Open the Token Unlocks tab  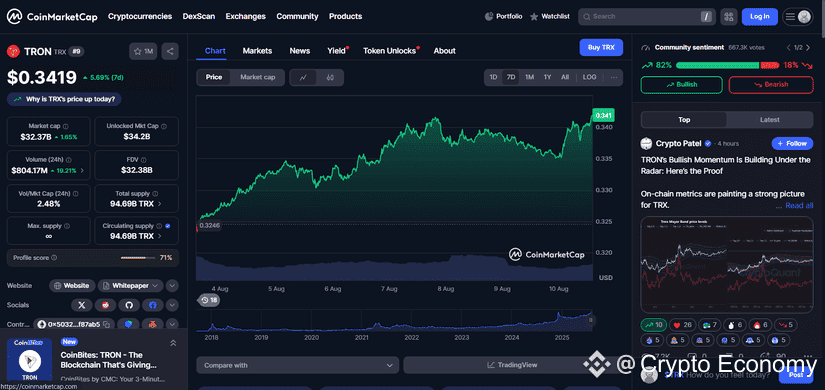click(390, 51)
